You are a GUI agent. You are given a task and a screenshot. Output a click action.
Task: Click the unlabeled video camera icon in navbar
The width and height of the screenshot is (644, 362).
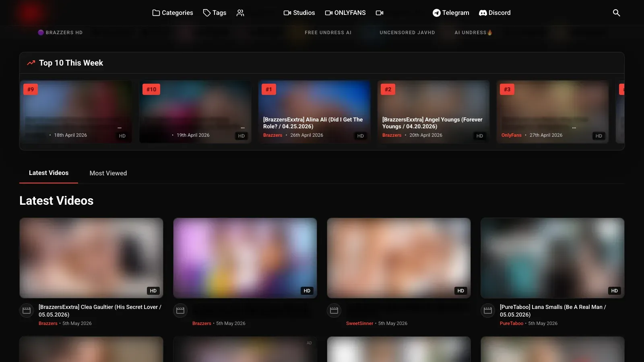[380, 13]
